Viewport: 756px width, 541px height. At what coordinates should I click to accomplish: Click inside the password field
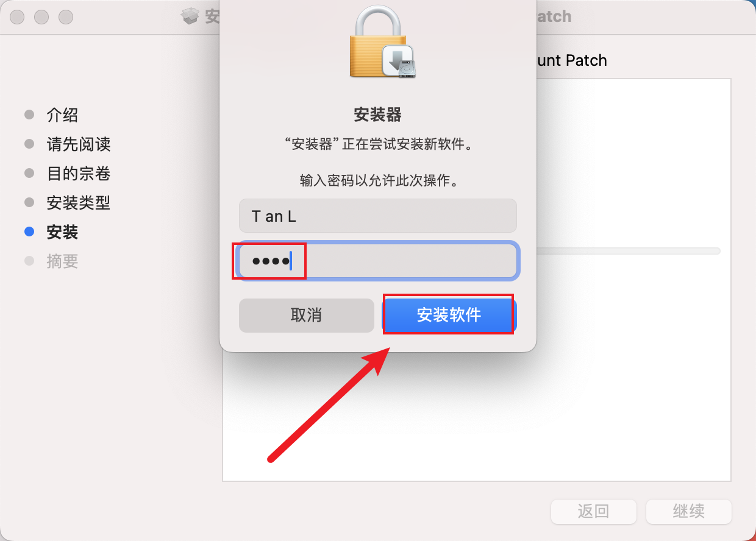pyautogui.click(x=378, y=261)
